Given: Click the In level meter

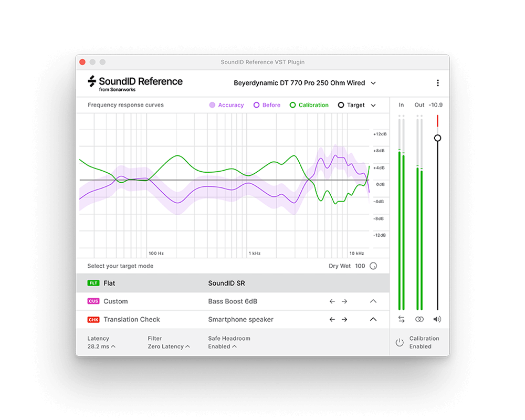Looking at the screenshot, I should (x=402, y=212).
